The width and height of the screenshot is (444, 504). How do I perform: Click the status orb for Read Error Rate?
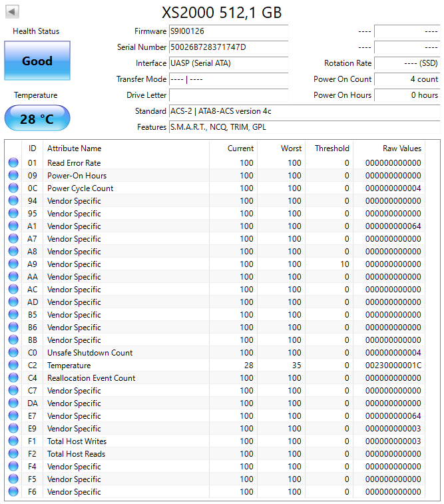[x=13, y=162]
